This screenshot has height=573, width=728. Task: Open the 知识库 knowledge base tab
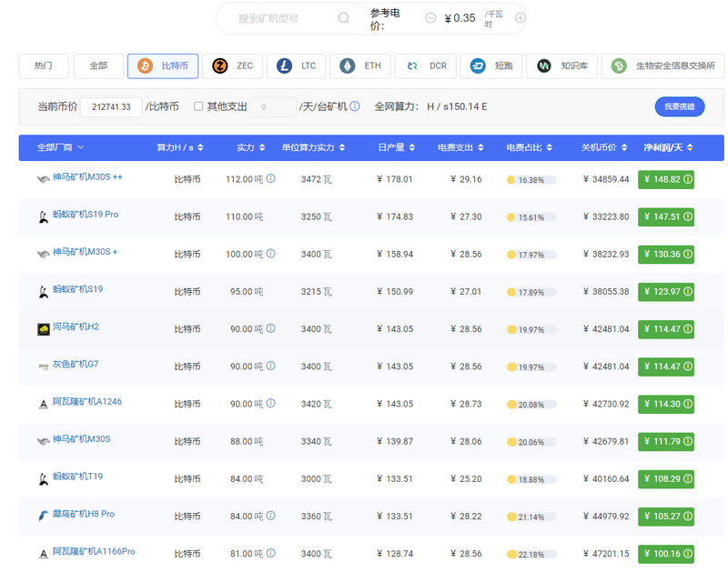[x=563, y=65]
